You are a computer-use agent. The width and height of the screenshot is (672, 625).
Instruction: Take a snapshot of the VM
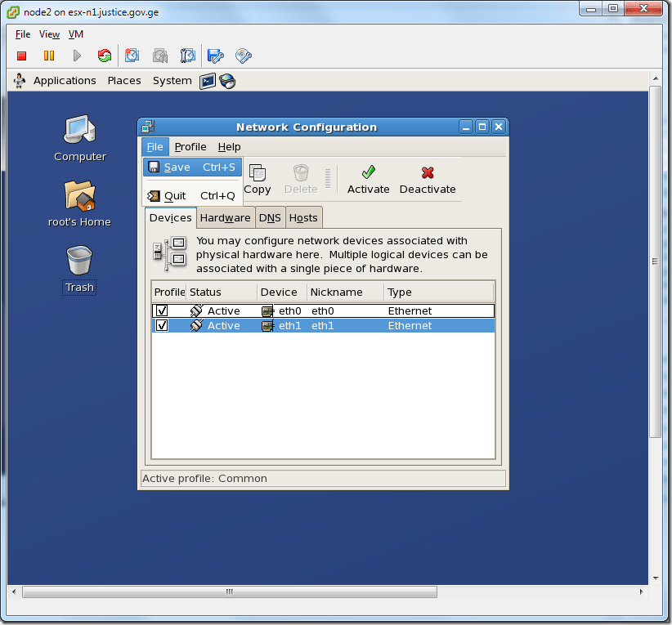[x=132, y=55]
